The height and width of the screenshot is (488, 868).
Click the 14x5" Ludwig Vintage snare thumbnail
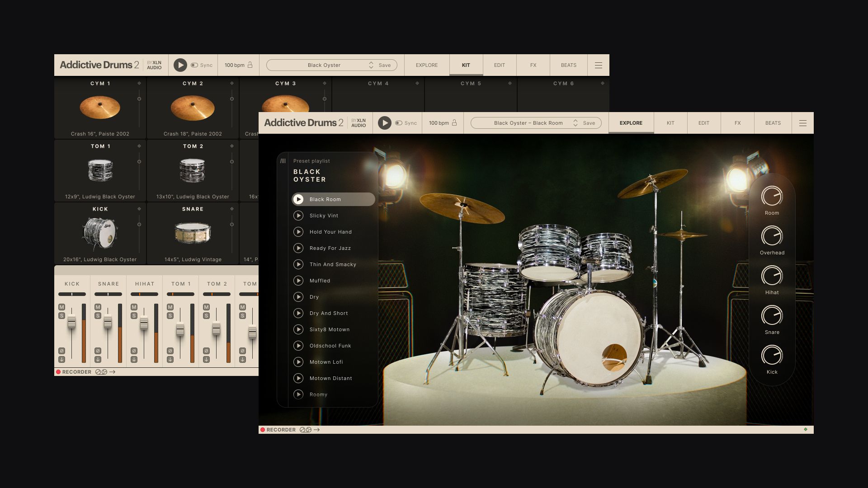click(193, 233)
